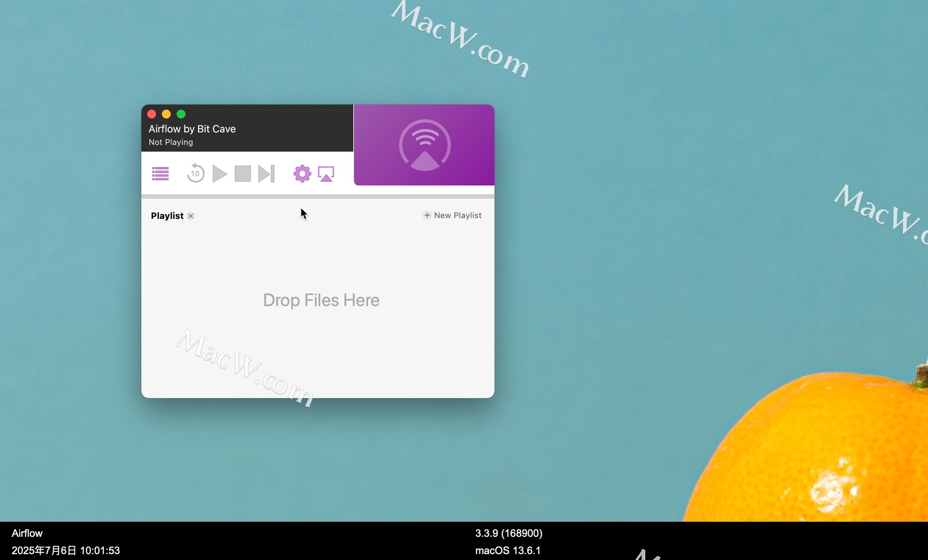Click the purple AirPlay artwork preview
This screenshot has width=928, height=560.
(424, 144)
